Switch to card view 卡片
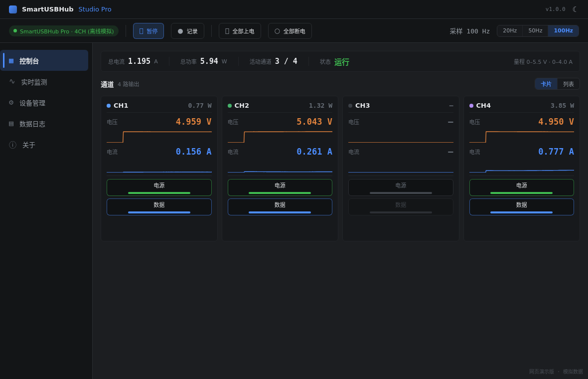Screen dimensions: 588x379 point(546,84)
